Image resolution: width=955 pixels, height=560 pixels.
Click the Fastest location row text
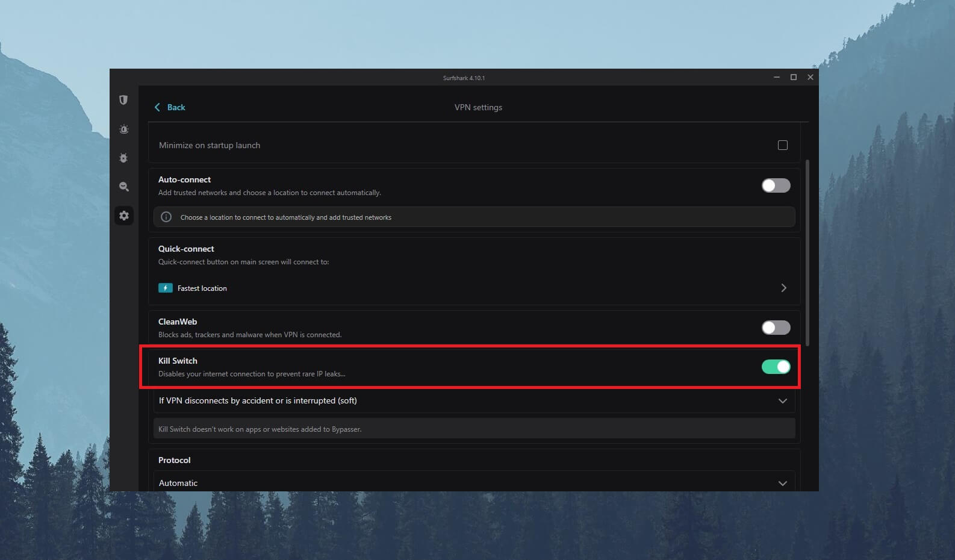tap(202, 288)
